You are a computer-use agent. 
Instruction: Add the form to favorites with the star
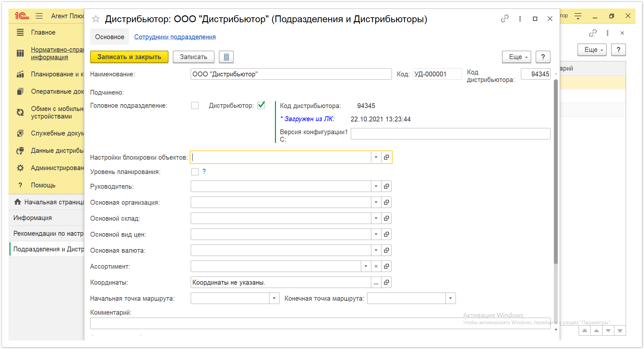[x=96, y=19]
